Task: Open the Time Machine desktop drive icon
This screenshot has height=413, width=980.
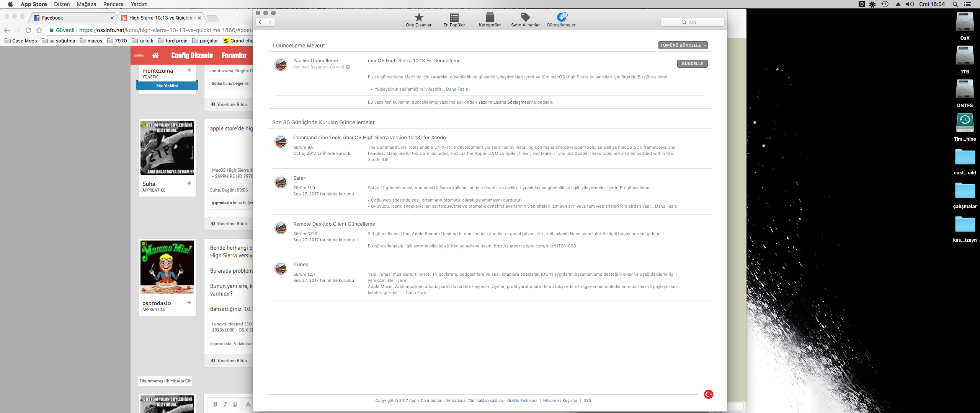Action: coord(965,123)
